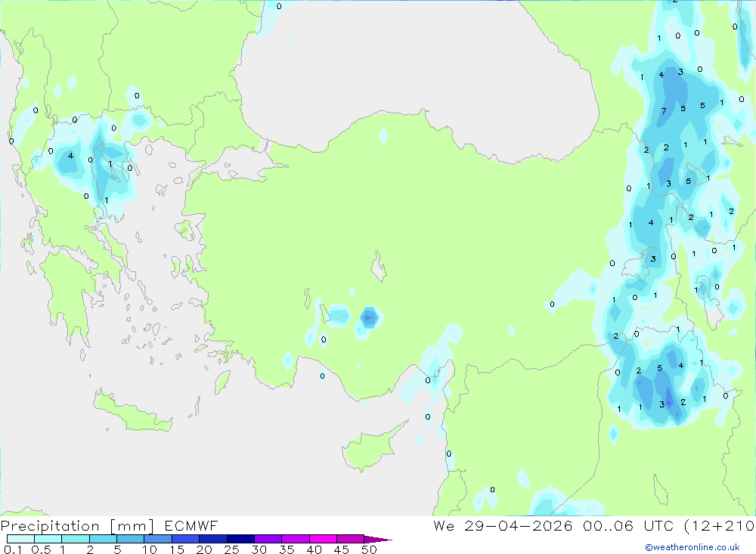Click the purple arrow tip past 50
The width and height of the screenshot is (756, 554).
point(378,540)
